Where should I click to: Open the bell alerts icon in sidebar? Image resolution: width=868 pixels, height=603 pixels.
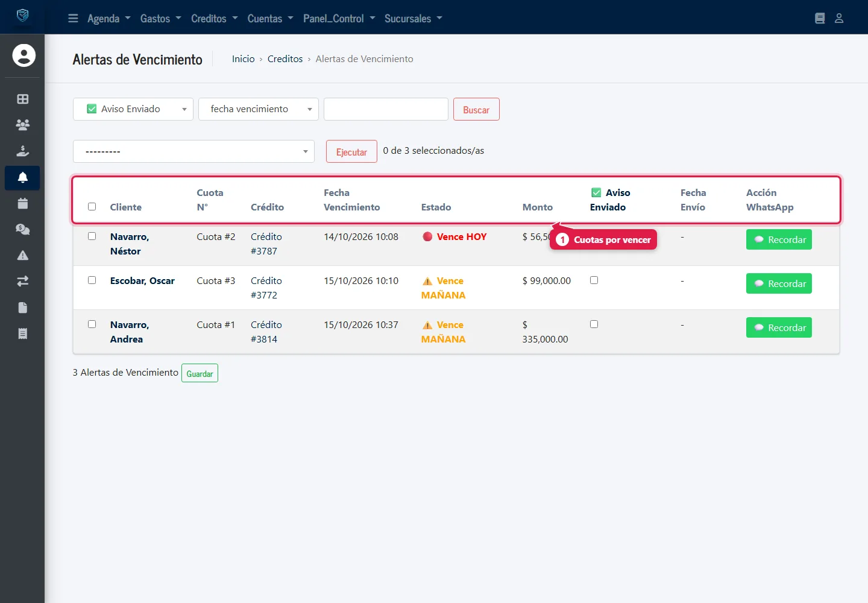coord(23,177)
